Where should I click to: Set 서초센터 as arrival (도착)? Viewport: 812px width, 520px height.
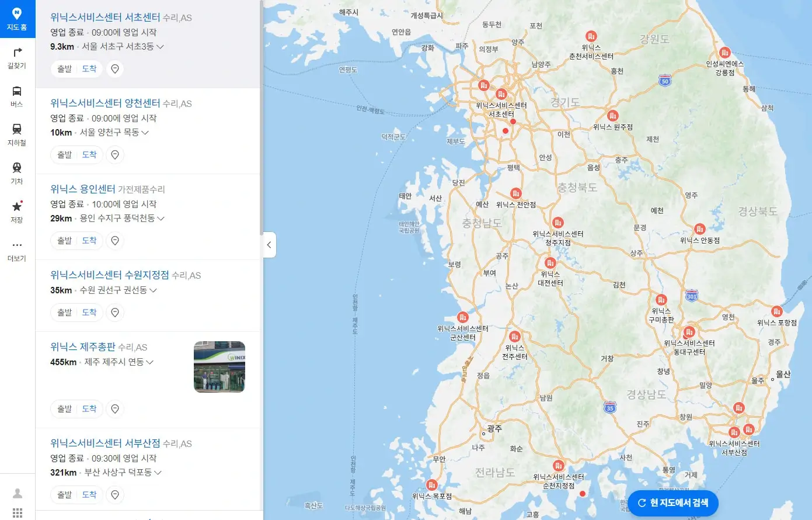coord(89,69)
